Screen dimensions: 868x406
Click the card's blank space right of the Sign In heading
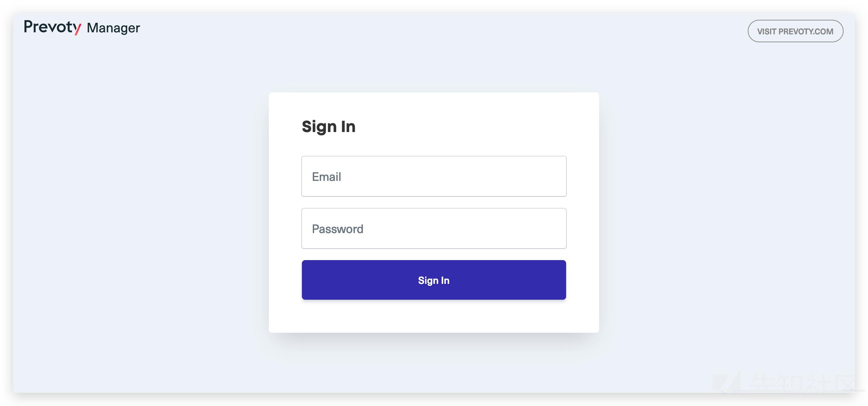pyautogui.click(x=472, y=126)
